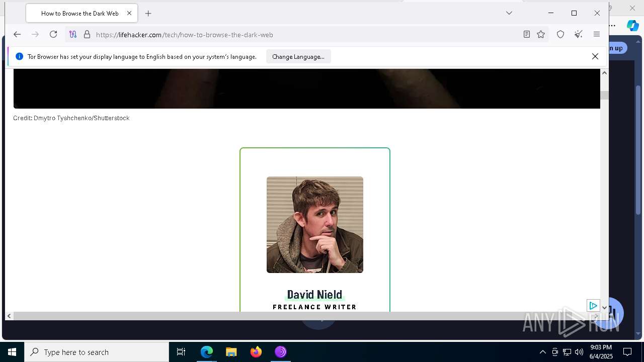
Task: Toggle reader view in address bar
Action: point(527,34)
